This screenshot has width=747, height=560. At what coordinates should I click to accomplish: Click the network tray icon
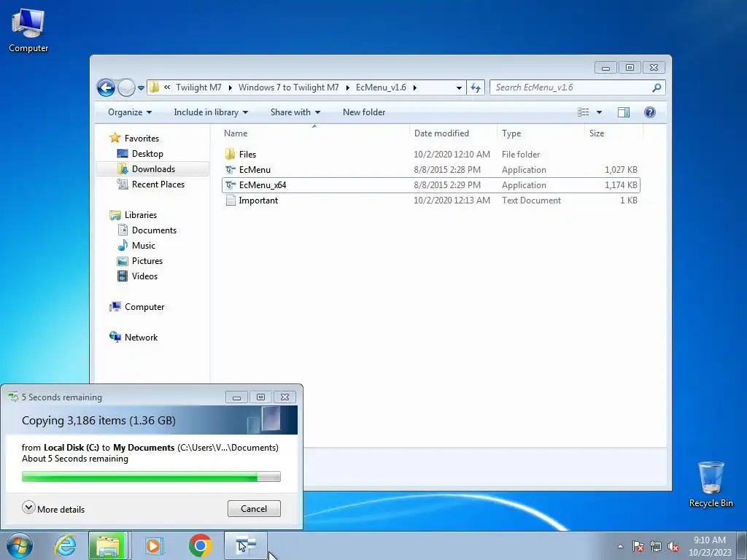(656, 546)
